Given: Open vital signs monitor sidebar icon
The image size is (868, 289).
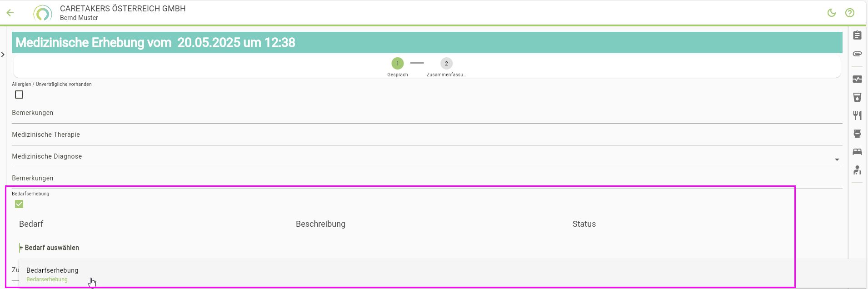Looking at the screenshot, I should click(857, 79).
